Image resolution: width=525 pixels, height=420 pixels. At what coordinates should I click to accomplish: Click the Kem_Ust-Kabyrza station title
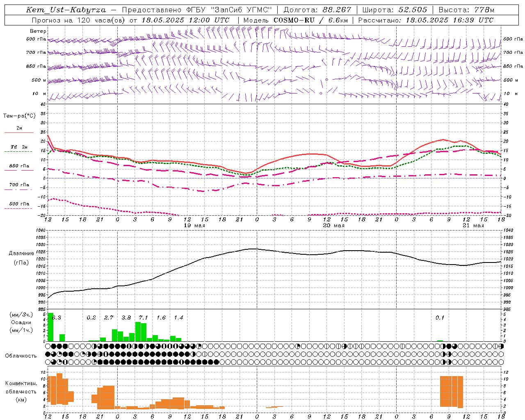66,10
